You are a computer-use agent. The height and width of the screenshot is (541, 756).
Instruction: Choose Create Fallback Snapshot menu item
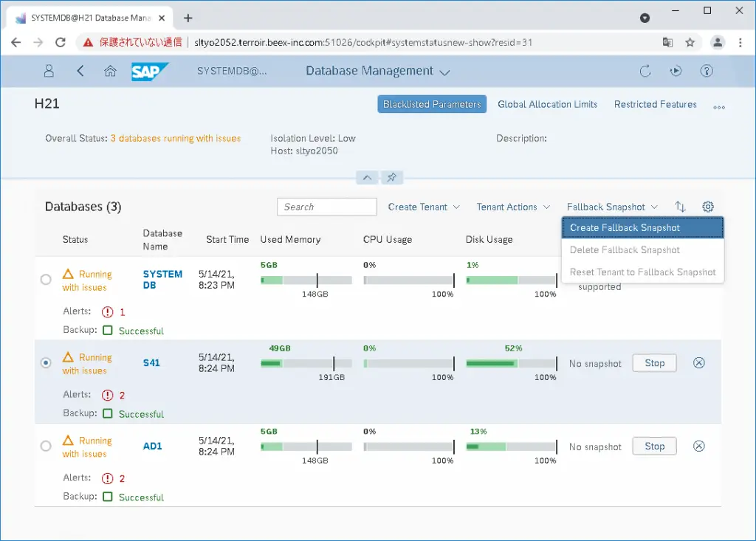pyautogui.click(x=642, y=227)
